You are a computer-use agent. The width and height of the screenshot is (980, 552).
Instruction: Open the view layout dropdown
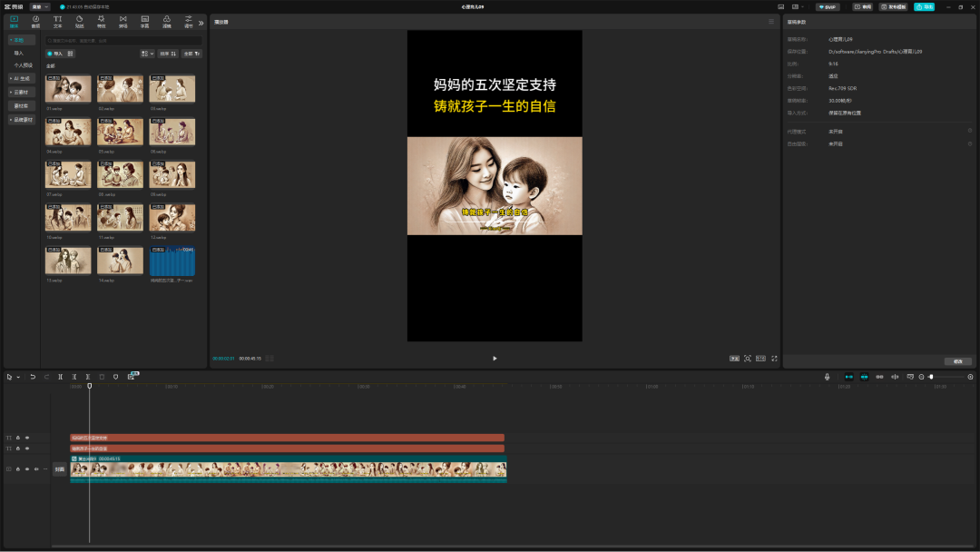147,54
